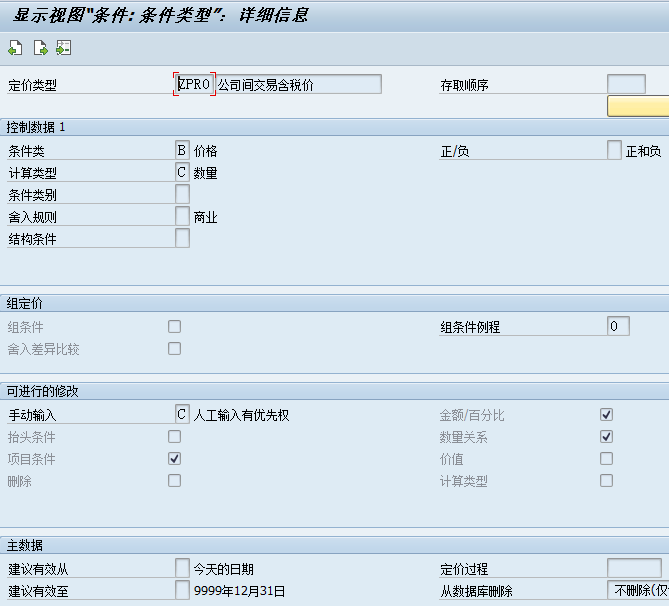Toggle the 抬头条件 checkbox
Viewport: 669px width, 606px height.
(x=175, y=437)
